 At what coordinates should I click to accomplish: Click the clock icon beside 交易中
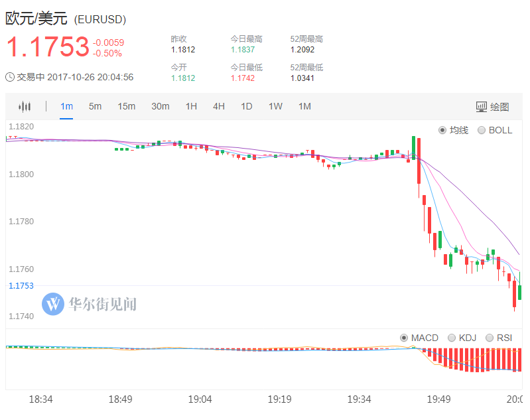coord(10,77)
